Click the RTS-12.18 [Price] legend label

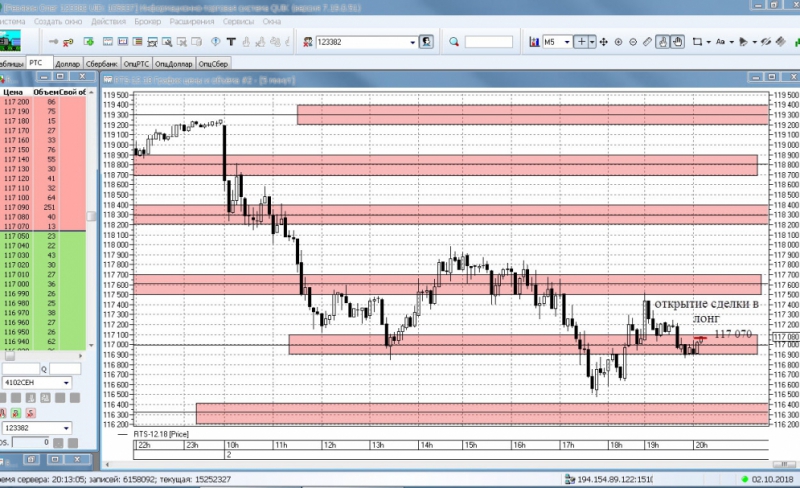point(161,434)
